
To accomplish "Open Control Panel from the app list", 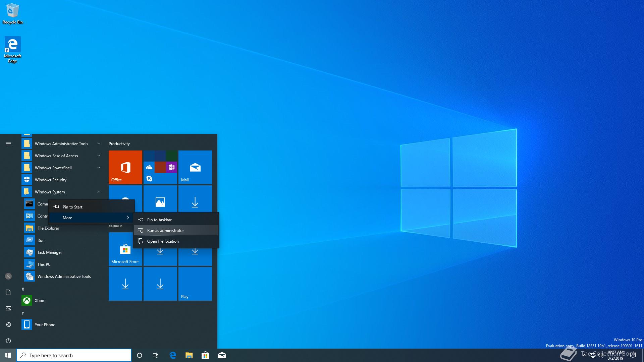I will [x=36, y=216].
